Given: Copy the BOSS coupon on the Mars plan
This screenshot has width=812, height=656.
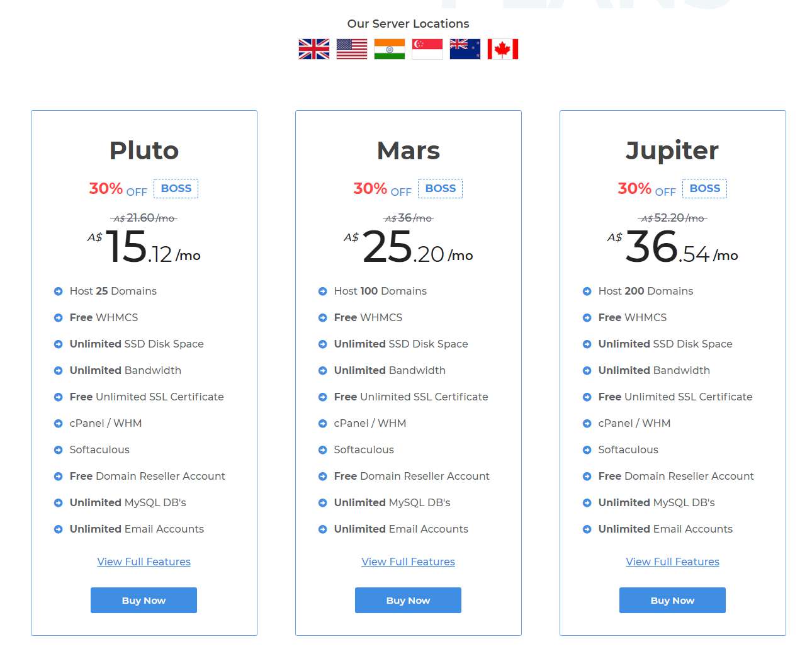Looking at the screenshot, I should click(x=441, y=188).
